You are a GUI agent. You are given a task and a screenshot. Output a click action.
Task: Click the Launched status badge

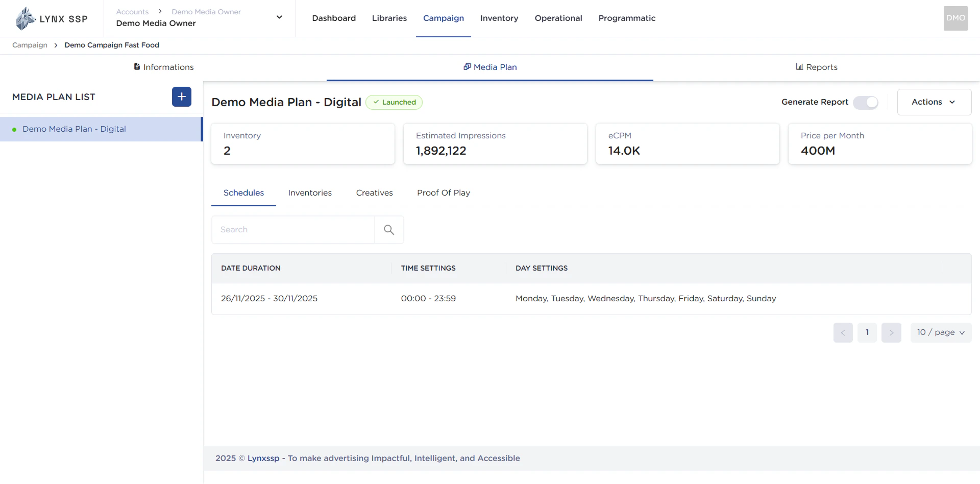pos(394,102)
